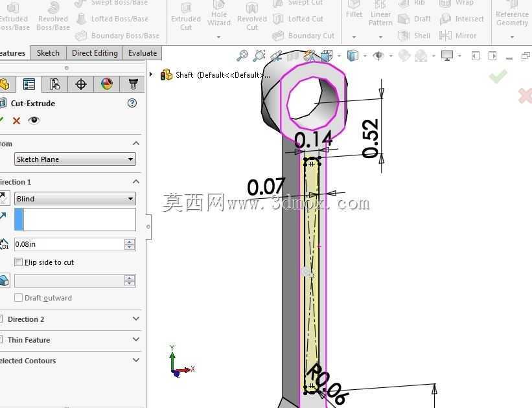532x408 pixels.
Task: Open Reference Geometry dropdown arrow
Action: pos(512,37)
